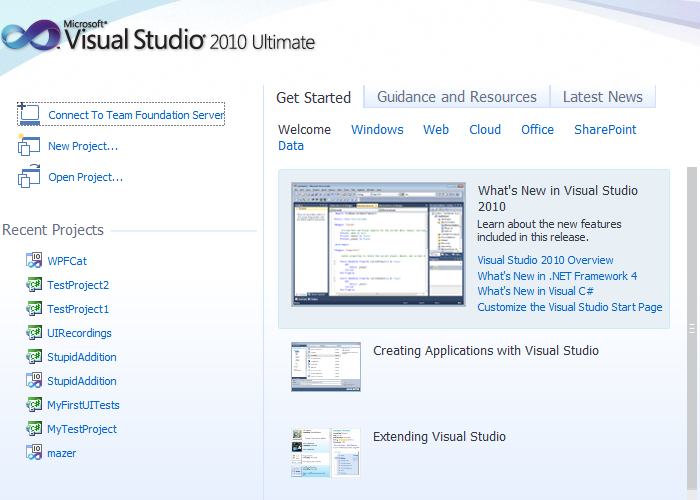Viewport: 700px width, 500px height.
Task: Open What's New in .NET Framework 4
Action: coord(557,276)
